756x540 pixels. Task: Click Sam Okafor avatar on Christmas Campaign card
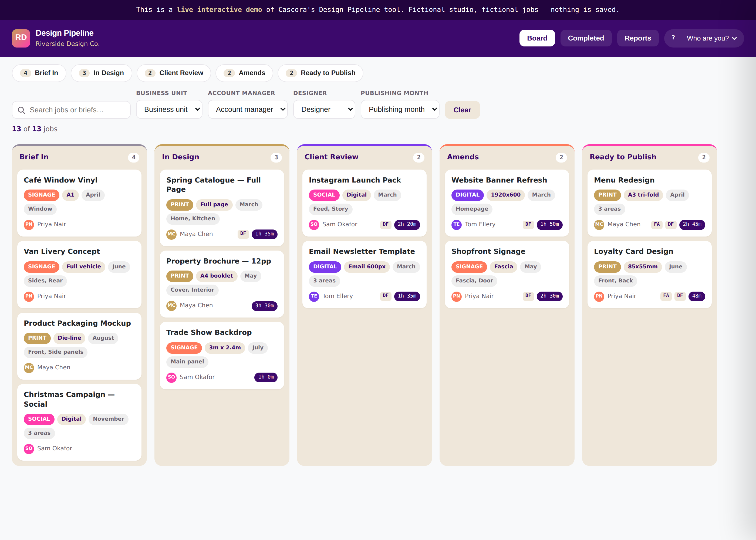tap(29, 448)
